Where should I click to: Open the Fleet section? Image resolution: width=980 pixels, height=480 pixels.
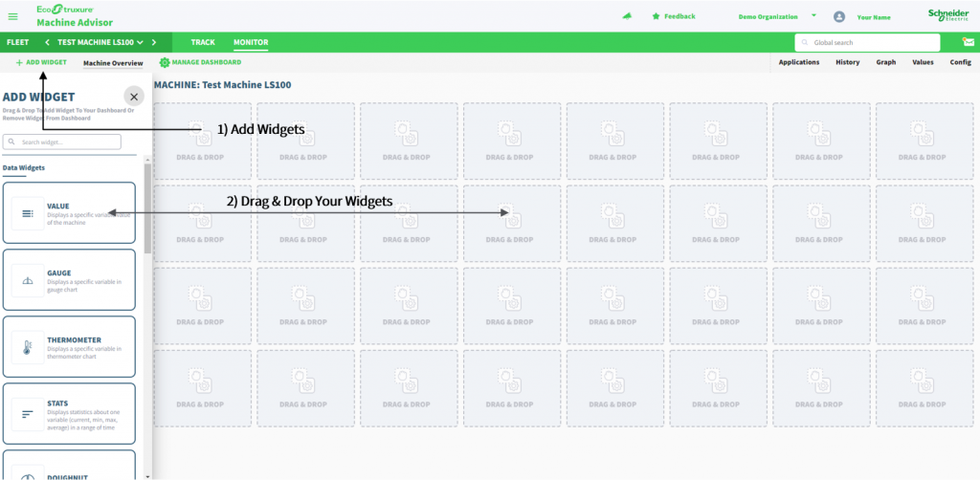coord(17,42)
